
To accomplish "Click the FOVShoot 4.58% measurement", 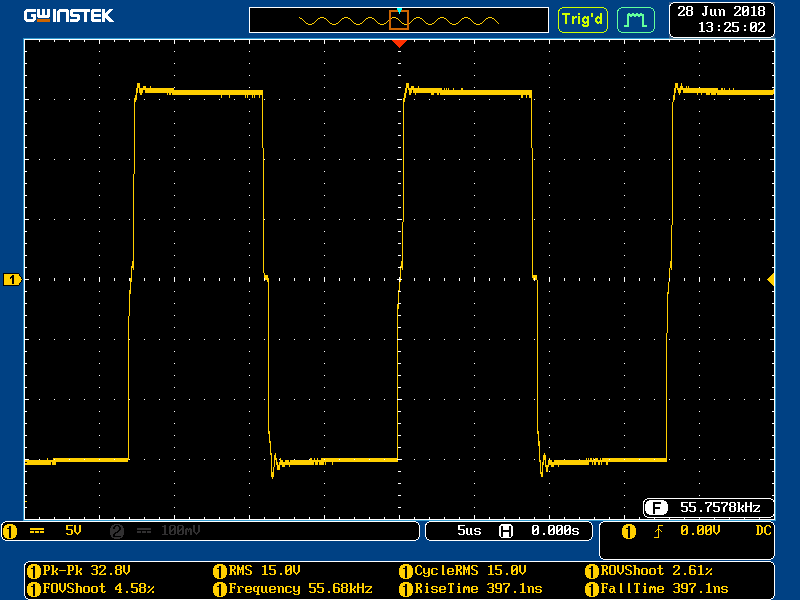I will (98, 589).
